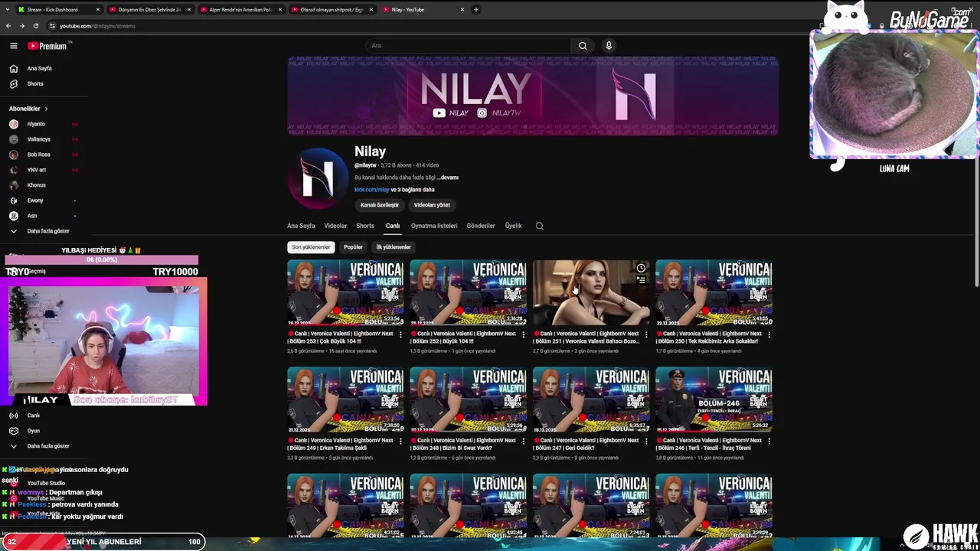Screen dimensions: 980x551
Task: Switch to channel Shorts tab
Action: (x=365, y=226)
